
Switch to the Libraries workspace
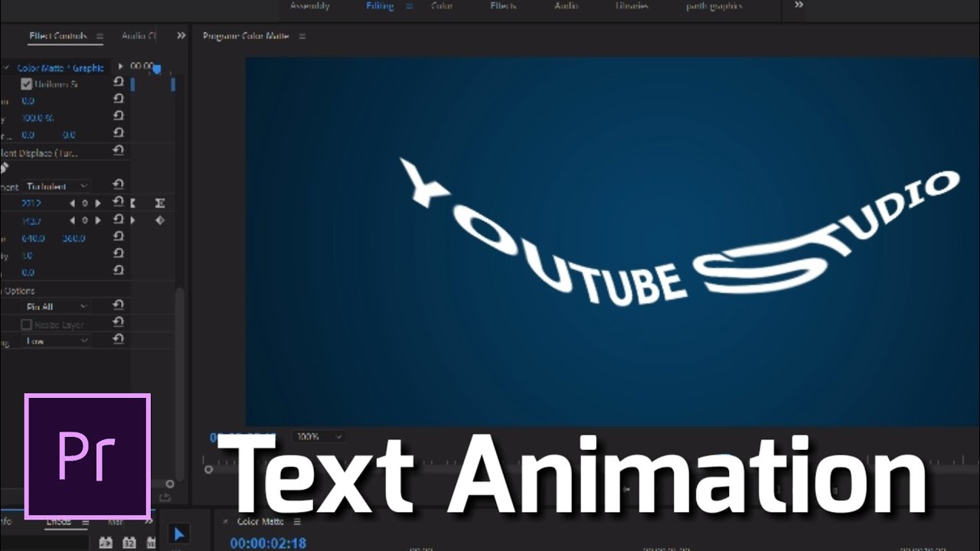point(632,6)
